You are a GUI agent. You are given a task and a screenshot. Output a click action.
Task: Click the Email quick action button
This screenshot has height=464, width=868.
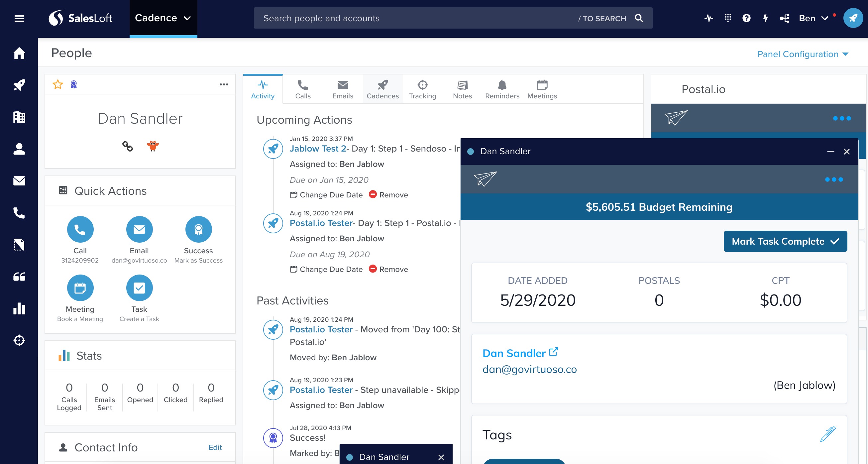coord(139,229)
